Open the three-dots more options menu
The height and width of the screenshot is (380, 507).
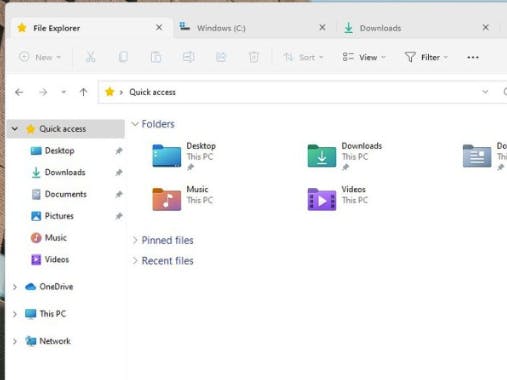(473, 58)
